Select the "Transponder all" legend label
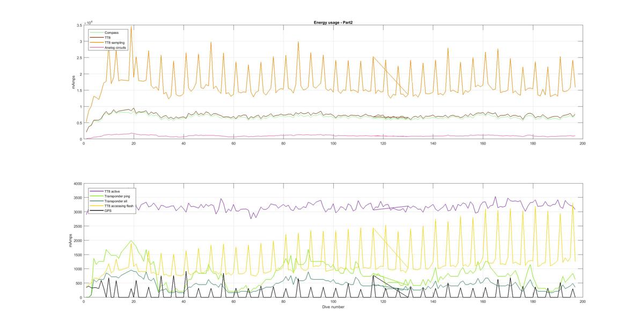 click(x=116, y=201)
